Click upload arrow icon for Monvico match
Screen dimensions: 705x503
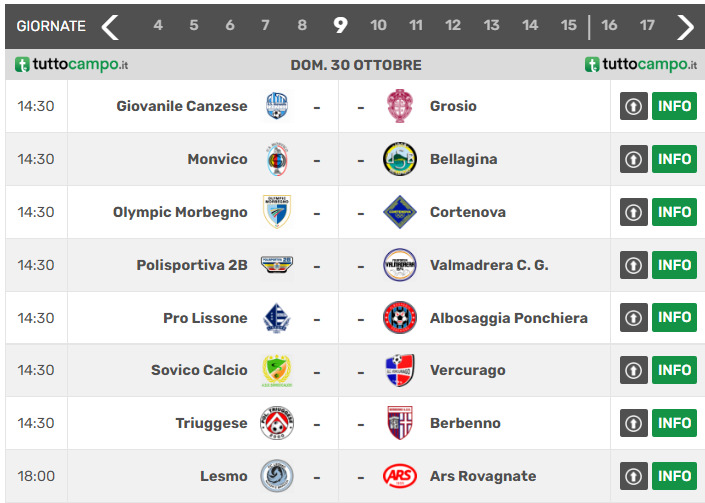click(634, 159)
